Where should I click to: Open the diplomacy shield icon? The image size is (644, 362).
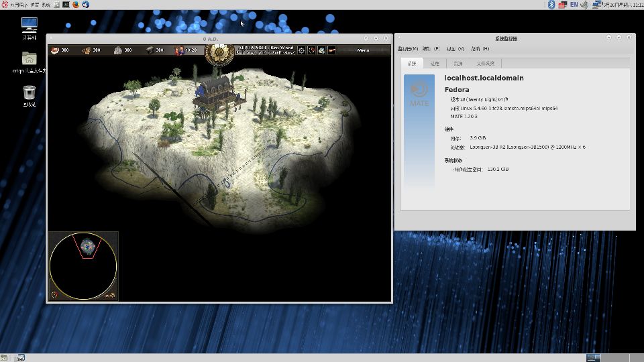pos(312,50)
